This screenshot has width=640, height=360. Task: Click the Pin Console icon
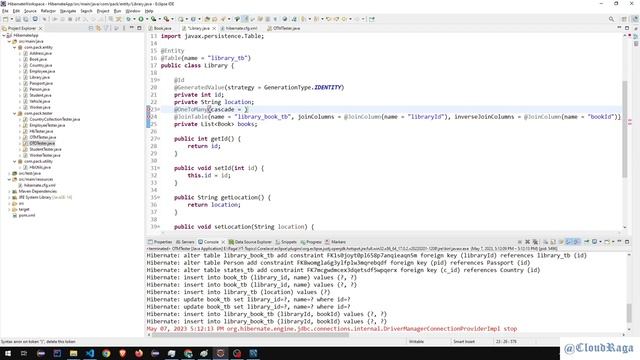(x=587, y=242)
